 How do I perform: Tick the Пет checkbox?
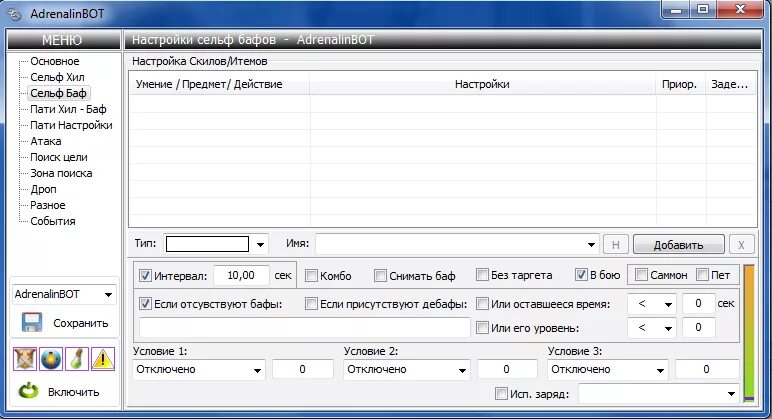point(703,275)
